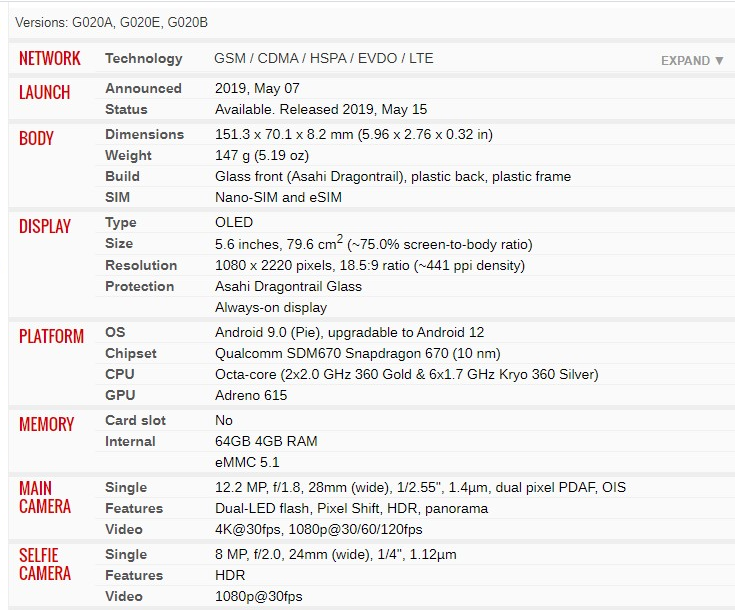Click the OS label link
Screen dimensions: 735x610
115,332
